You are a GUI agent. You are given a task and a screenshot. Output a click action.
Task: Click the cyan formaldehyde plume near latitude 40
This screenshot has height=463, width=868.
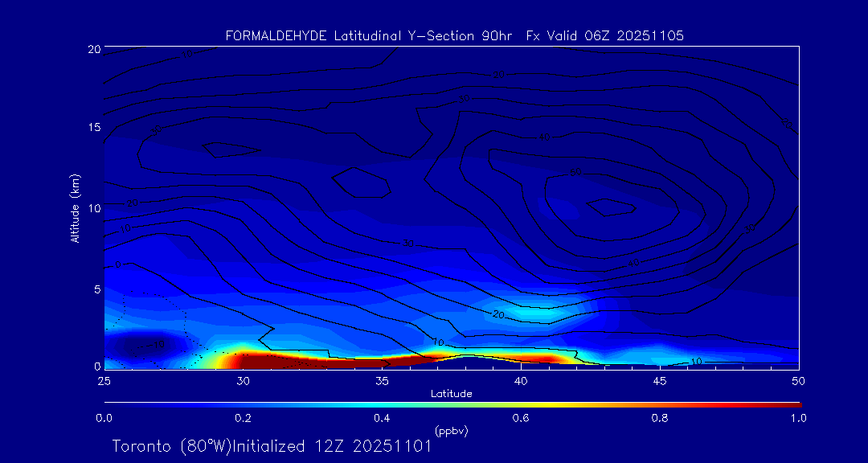(x=530, y=312)
